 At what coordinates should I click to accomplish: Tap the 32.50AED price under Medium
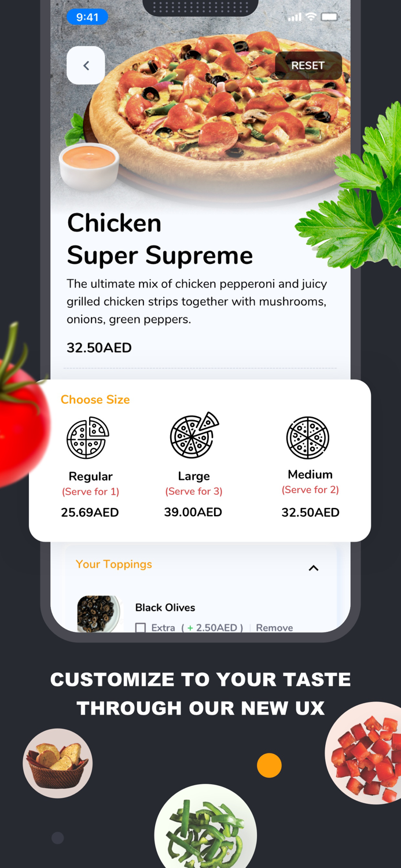(310, 512)
